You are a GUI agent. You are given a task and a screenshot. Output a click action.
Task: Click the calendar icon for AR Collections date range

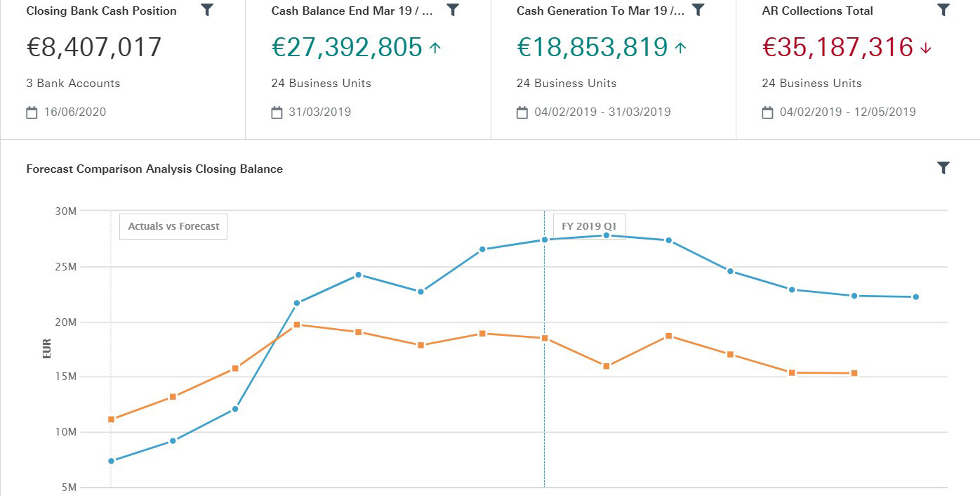click(767, 112)
